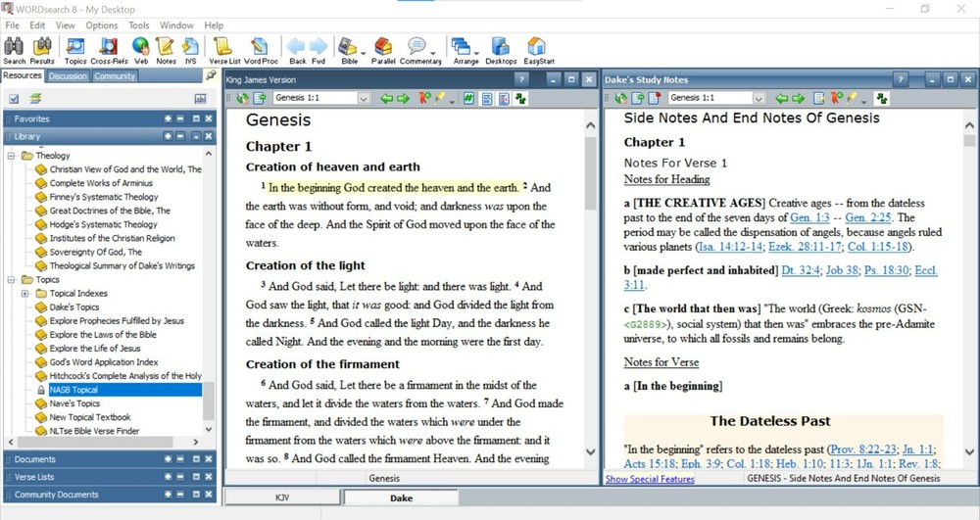Follow the Gen. 1:3 link
Image resolution: width=980 pixels, height=520 pixels.
tap(809, 217)
